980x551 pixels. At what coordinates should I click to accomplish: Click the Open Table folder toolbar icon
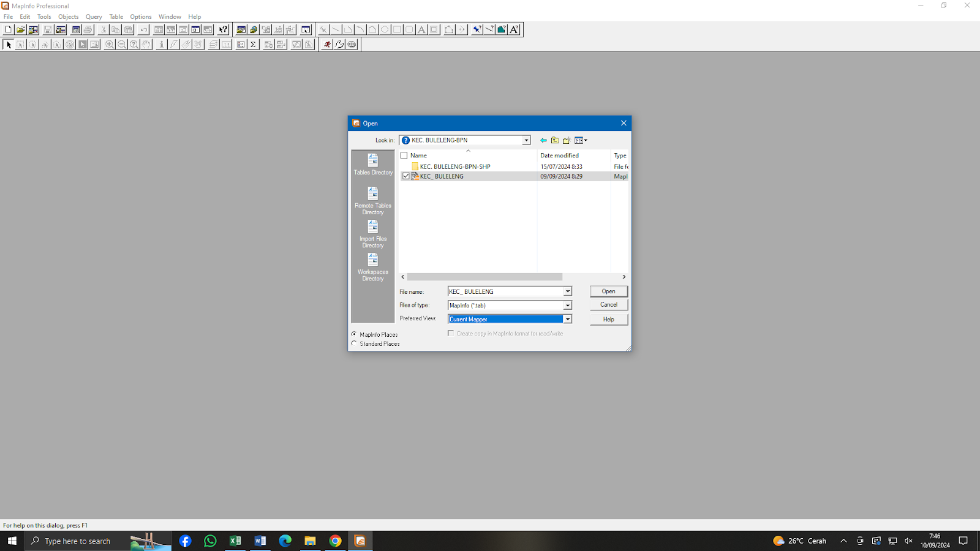click(20, 29)
